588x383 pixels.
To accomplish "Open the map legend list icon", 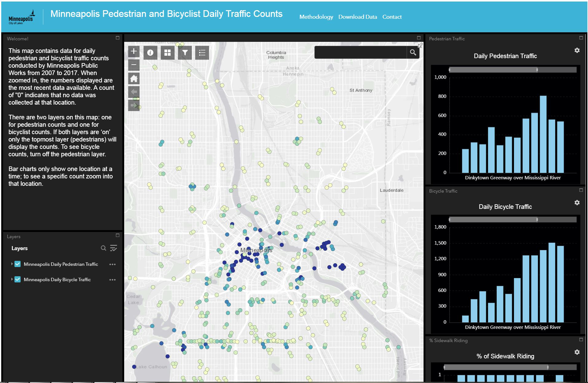I will (202, 52).
